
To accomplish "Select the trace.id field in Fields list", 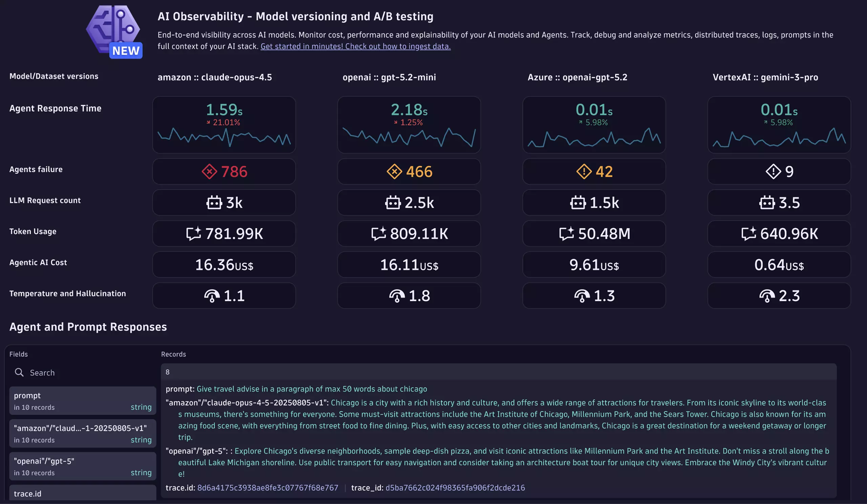I will [x=83, y=494].
